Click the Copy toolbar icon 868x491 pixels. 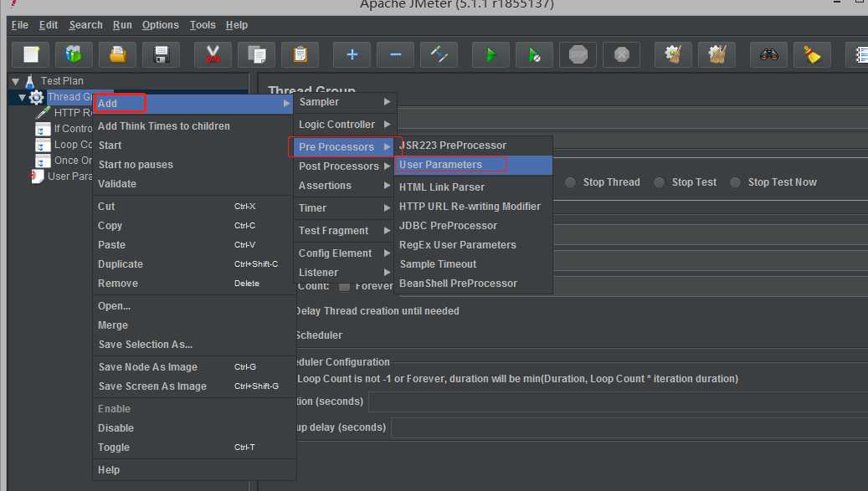[x=256, y=54]
